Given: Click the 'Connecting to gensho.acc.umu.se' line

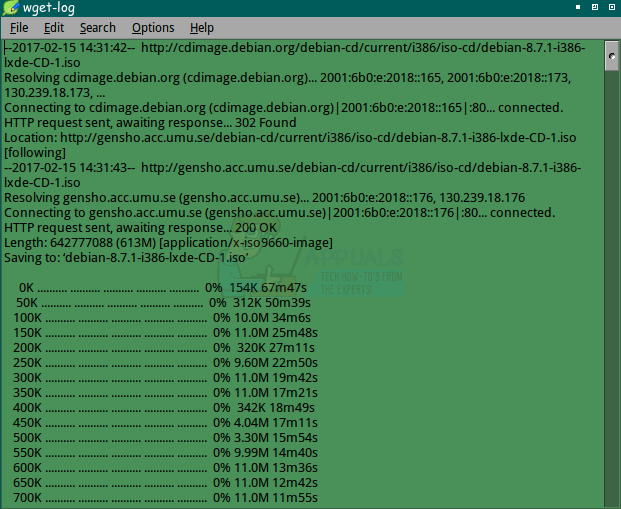Looking at the screenshot, I should tap(280, 213).
